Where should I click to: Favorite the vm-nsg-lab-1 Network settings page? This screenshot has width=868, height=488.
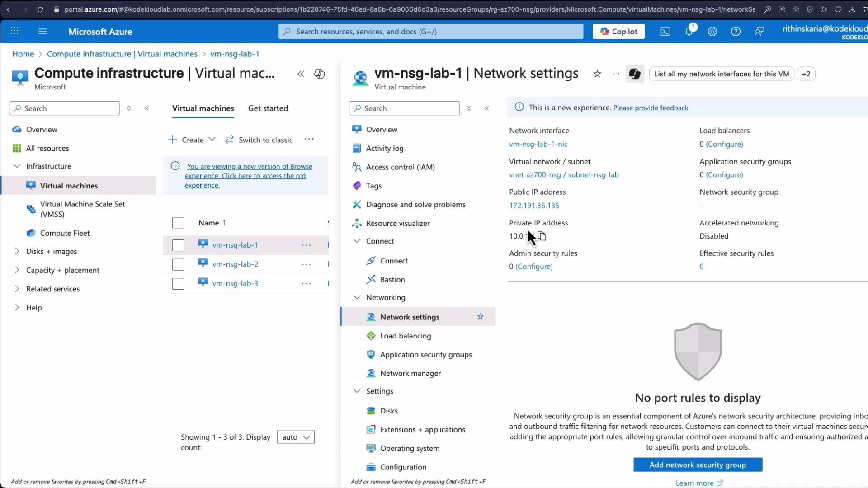(597, 74)
